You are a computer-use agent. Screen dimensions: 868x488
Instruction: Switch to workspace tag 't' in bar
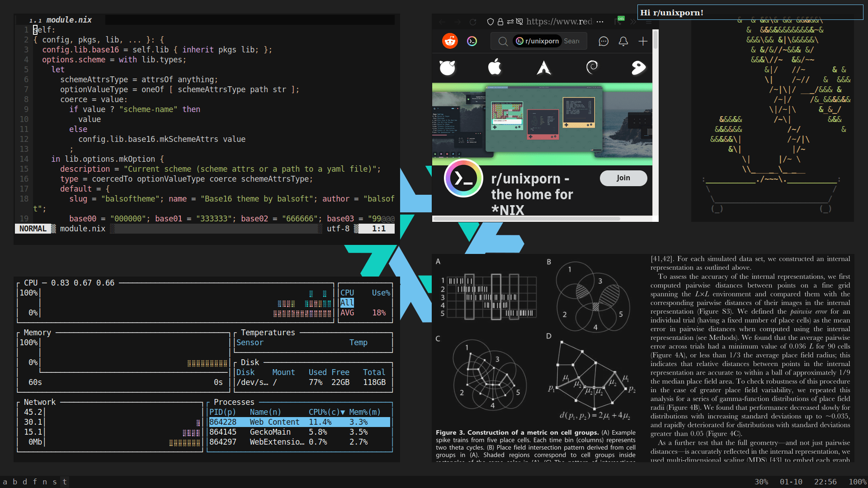65,482
